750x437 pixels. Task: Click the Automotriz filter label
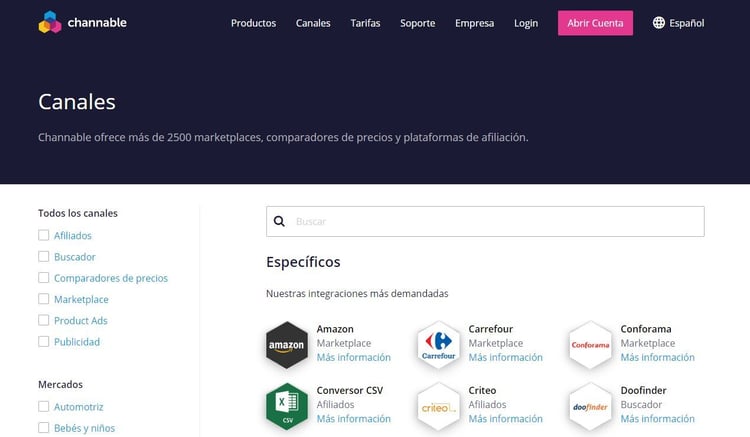click(x=78, y=407)
